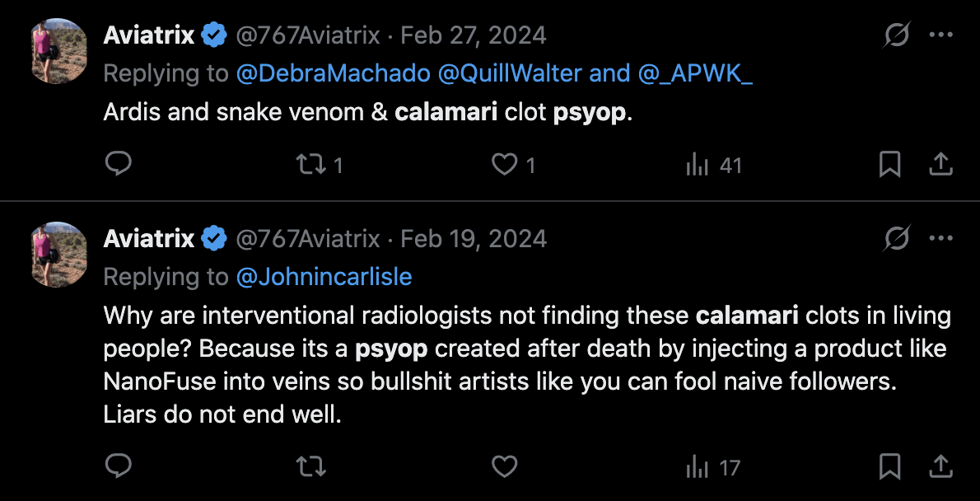Open Aviatrix avatar on first tweet
Image resolution: width=980 pixels, height=501 pixels.
click(58, 52)
